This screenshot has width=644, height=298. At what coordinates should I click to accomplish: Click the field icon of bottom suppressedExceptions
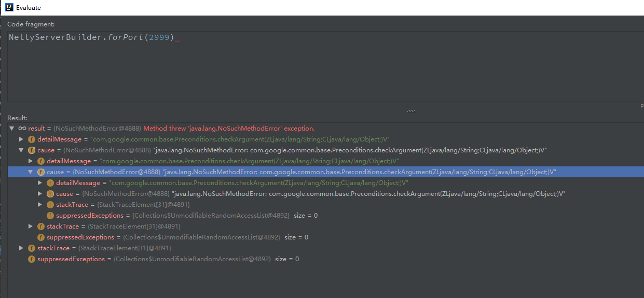31,259
